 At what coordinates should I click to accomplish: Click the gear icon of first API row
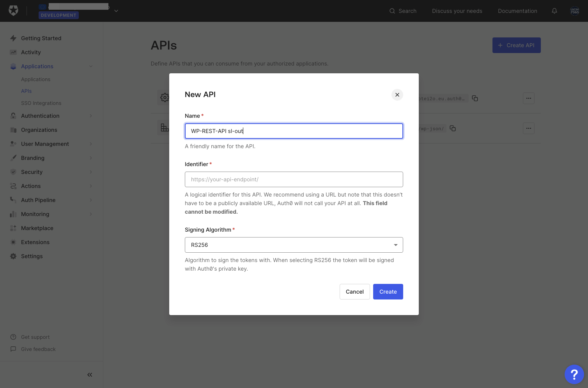(164, 97)
